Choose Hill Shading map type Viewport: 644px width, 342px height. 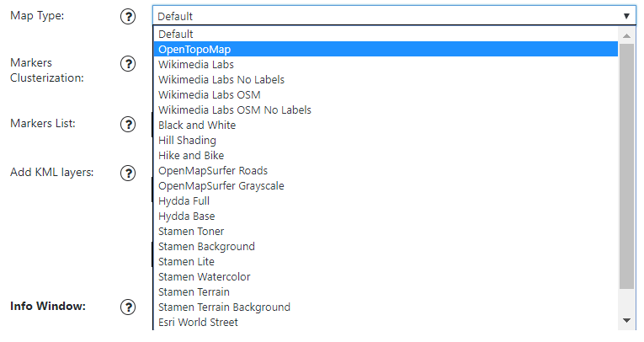386,140
